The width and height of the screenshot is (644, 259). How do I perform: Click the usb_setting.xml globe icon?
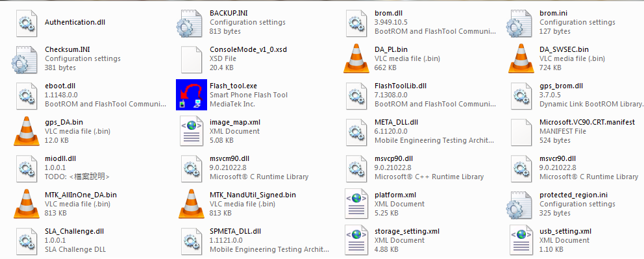pyautogui.click(x=521, y=240)
